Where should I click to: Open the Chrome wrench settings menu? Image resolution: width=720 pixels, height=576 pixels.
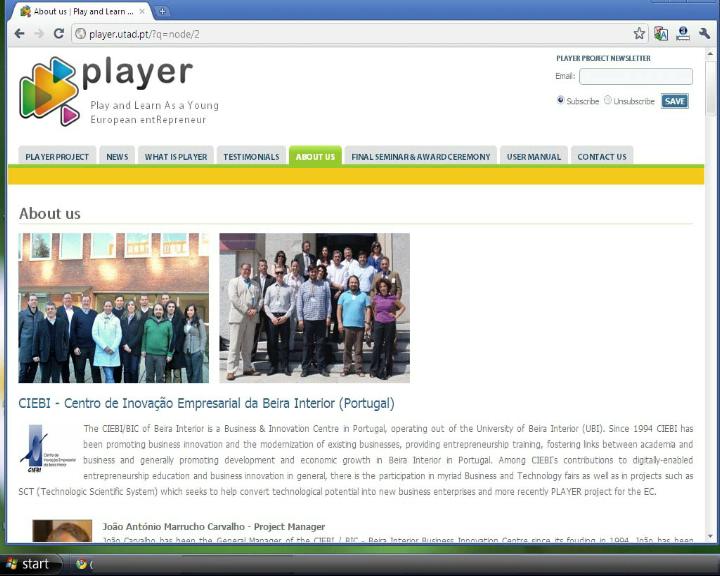pyautogui.click(x=705, y=33)
